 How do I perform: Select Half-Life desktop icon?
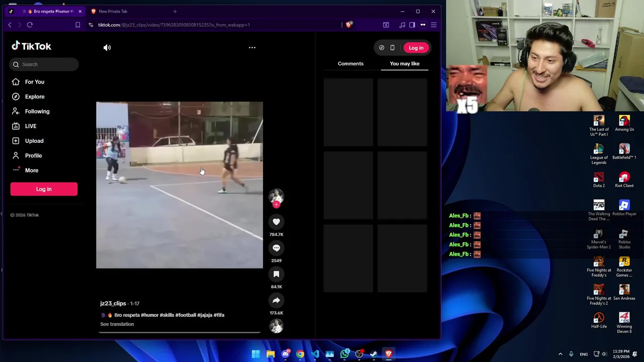click(x=599, y=321)
